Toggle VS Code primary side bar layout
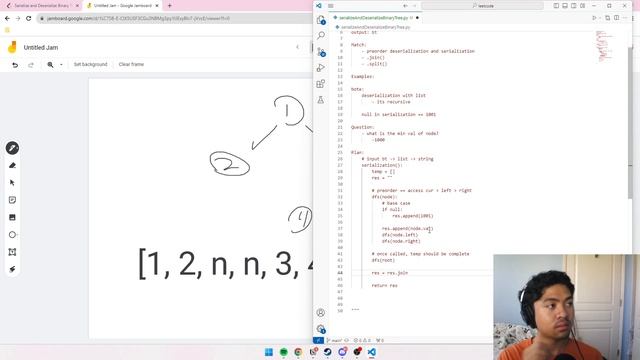Viewport: 640px width, 360px height. click(556, 6)
